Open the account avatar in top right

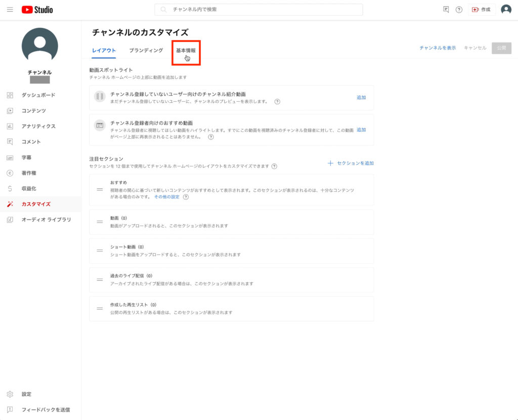point(506,10)
